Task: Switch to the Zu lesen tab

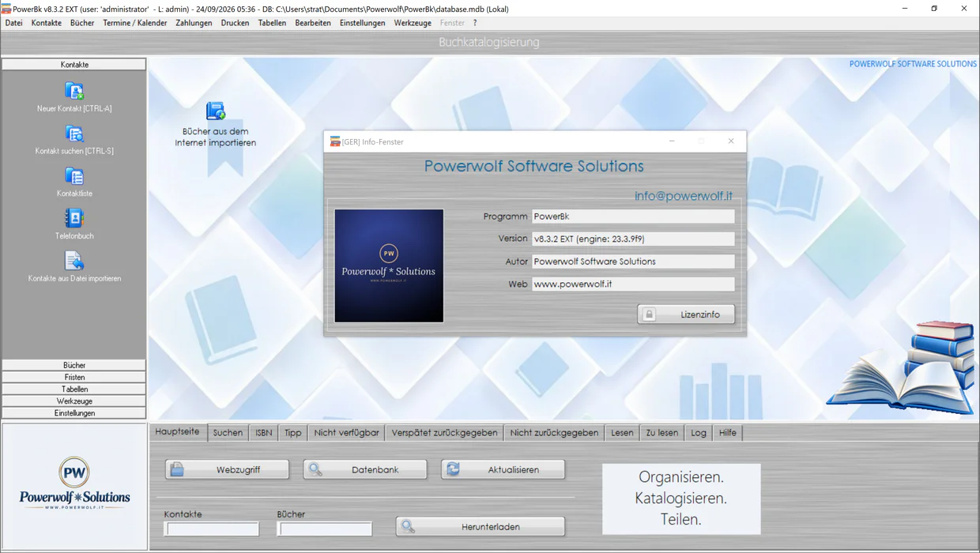Action: [662, 433]
